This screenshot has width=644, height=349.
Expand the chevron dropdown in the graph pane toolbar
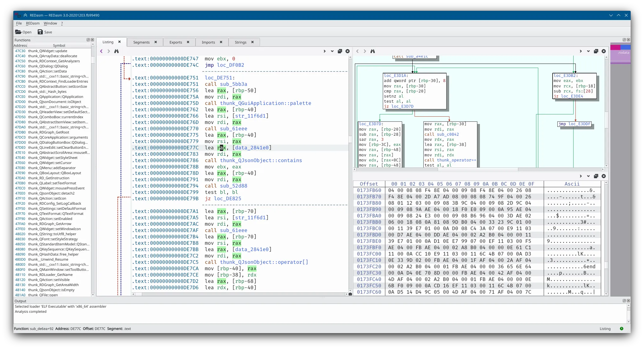point(588,51)
